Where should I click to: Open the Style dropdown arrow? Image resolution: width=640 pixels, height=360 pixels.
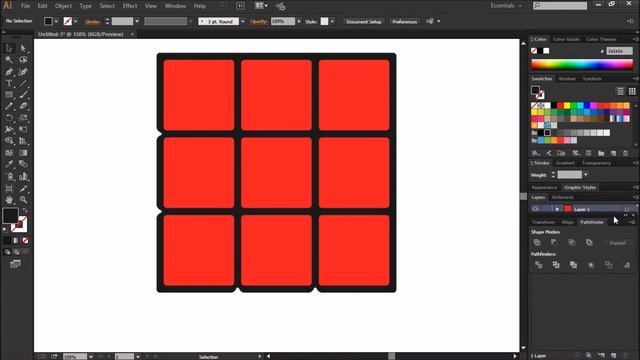point(332,21)
